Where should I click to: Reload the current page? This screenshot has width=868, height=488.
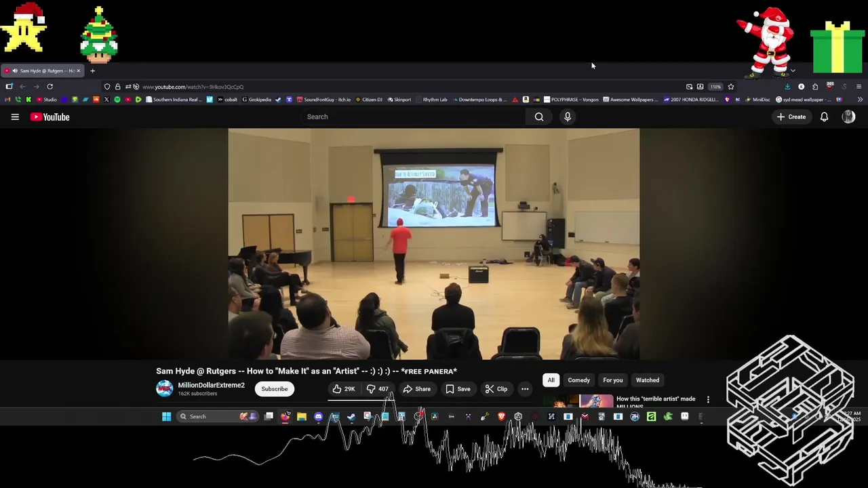pyautogui.click(x=50, y=87)
